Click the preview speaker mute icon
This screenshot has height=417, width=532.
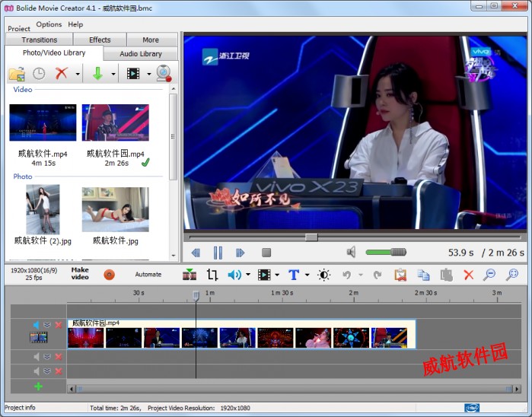[351, 252]
